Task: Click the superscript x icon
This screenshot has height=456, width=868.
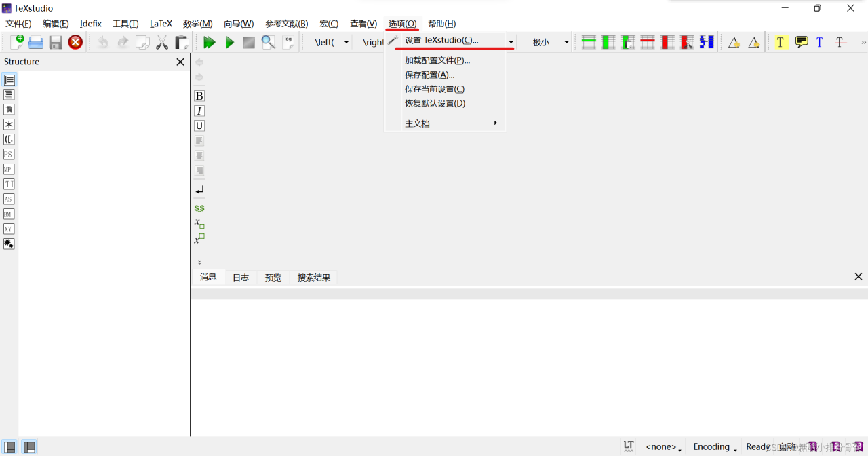Action: point(199,239)
